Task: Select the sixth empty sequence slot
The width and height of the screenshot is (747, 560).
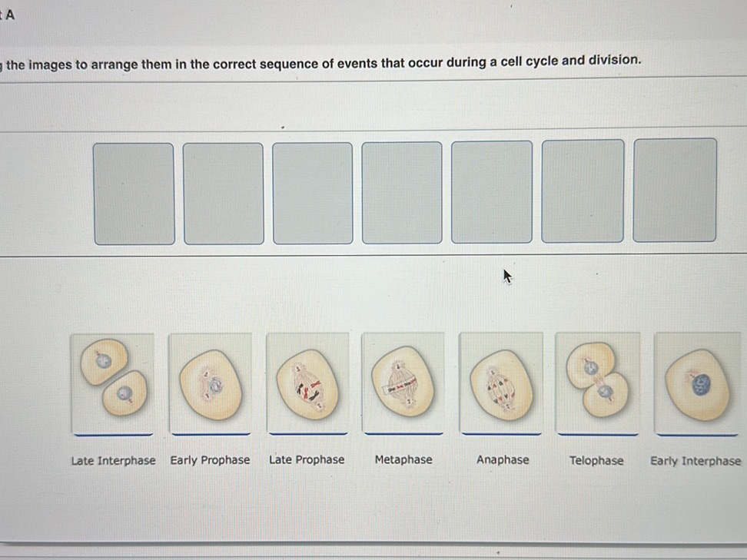Action: [x=583, y=191]
